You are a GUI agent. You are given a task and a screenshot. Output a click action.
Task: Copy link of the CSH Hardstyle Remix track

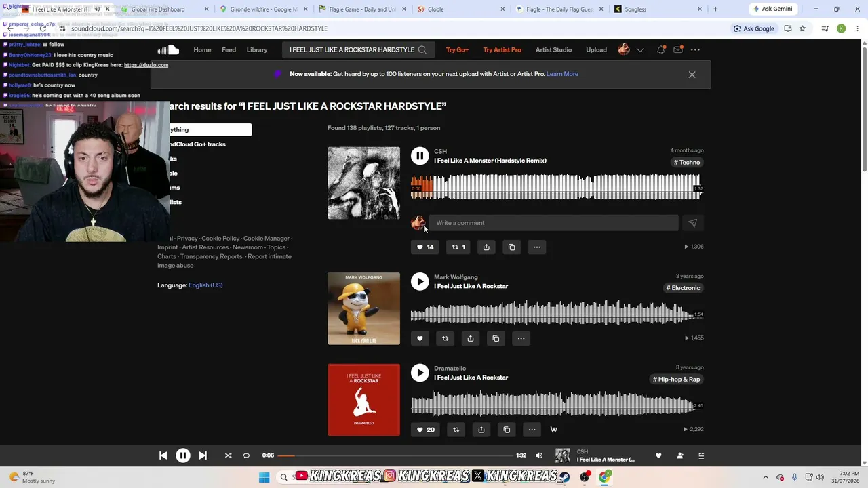click(x=512, y=247)
